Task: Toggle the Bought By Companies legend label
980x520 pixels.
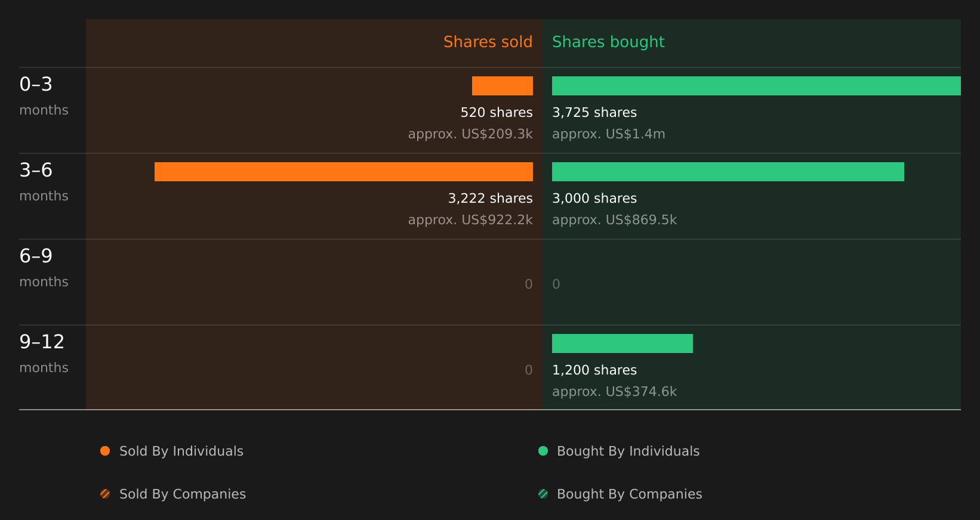Action: pos(629,494)
